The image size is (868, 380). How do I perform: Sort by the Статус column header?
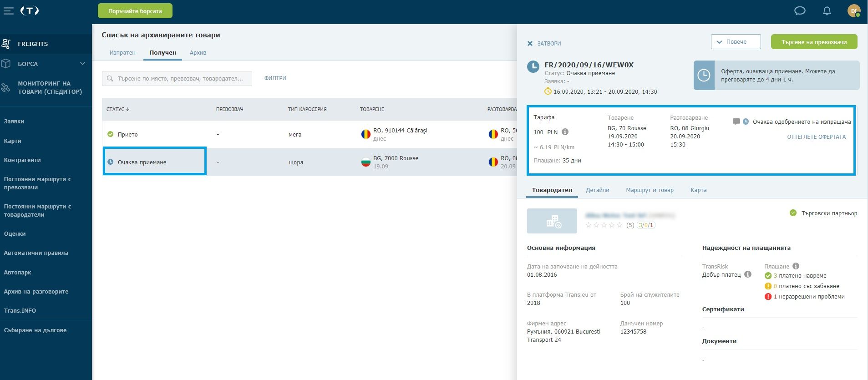click(117, 109)
